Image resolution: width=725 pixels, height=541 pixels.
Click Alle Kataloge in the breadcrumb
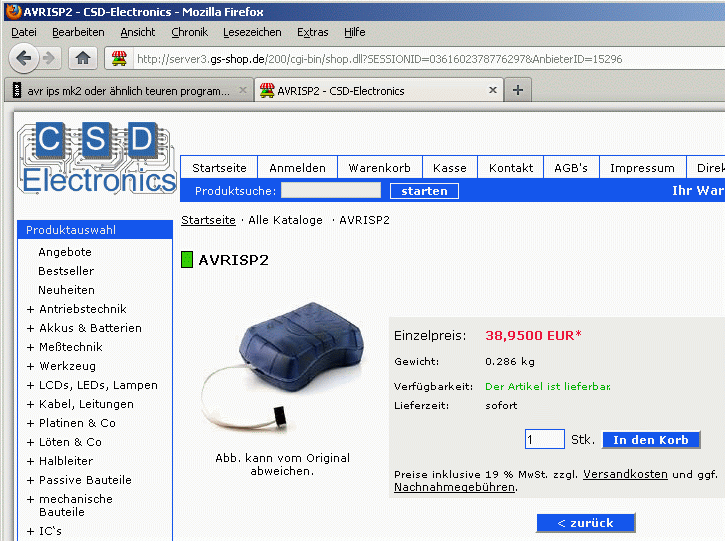[x=285, y=220]
